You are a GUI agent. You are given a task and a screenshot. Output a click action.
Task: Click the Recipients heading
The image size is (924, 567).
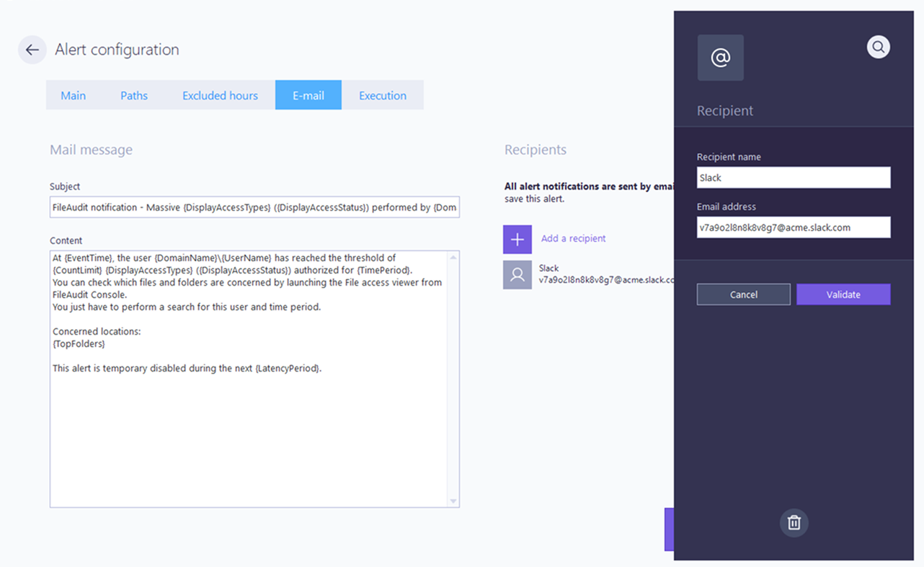(x=536, y=149)
